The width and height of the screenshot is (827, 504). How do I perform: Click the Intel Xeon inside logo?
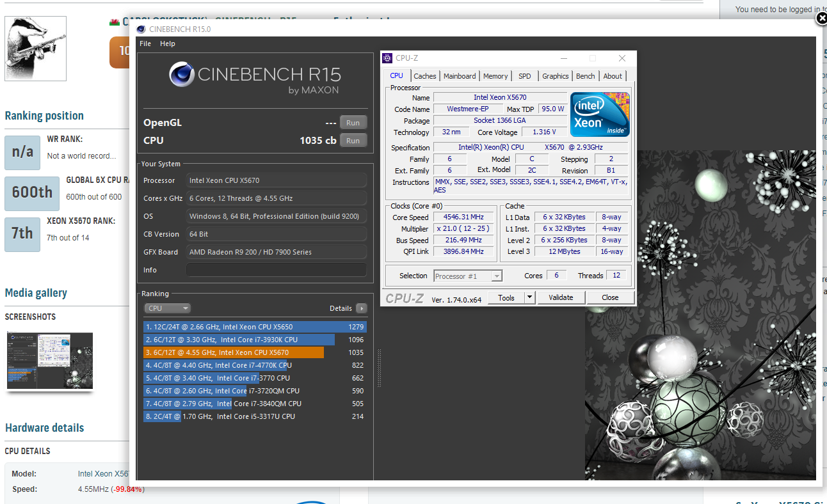600,114
